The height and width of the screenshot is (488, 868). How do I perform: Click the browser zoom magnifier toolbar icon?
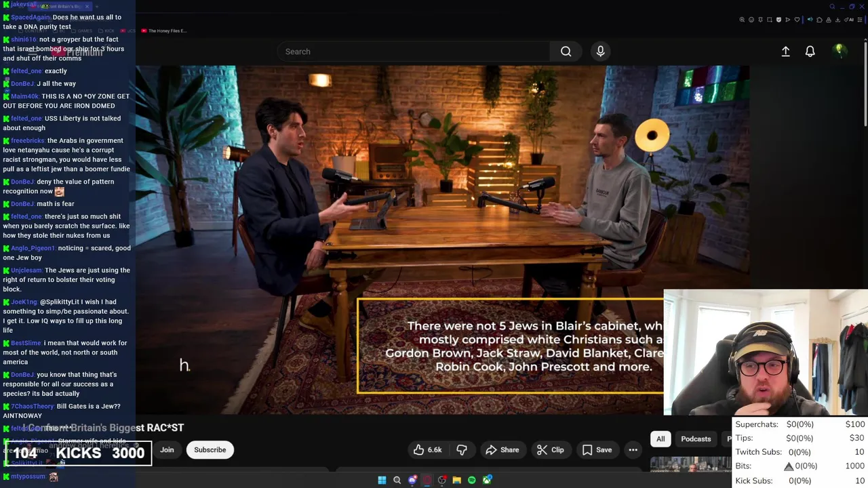(x=742, y=20)
